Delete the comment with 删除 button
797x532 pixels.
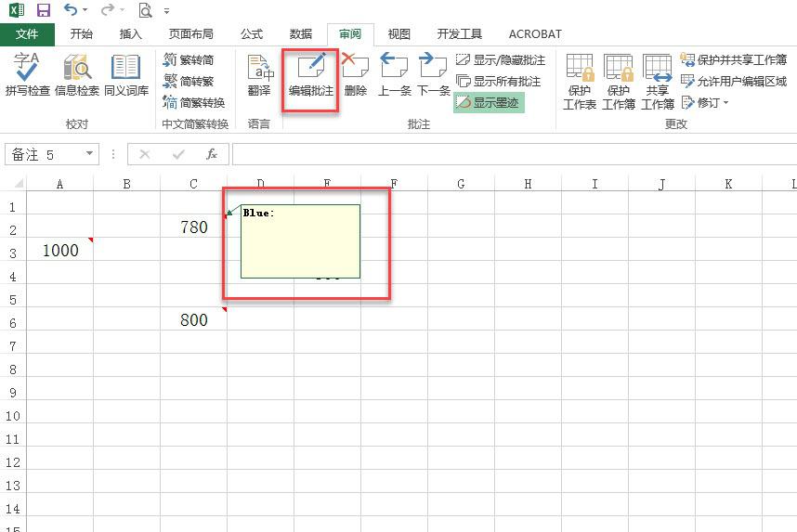(355, 74)
